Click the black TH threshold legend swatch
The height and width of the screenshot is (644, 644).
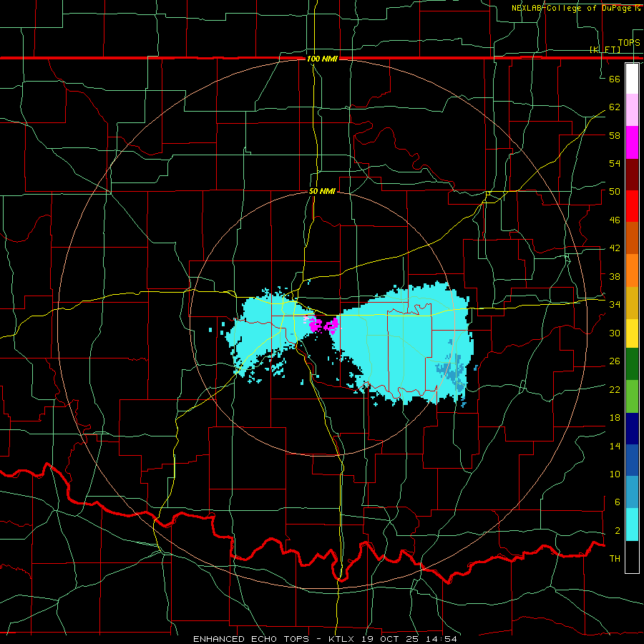pos(632,557)
